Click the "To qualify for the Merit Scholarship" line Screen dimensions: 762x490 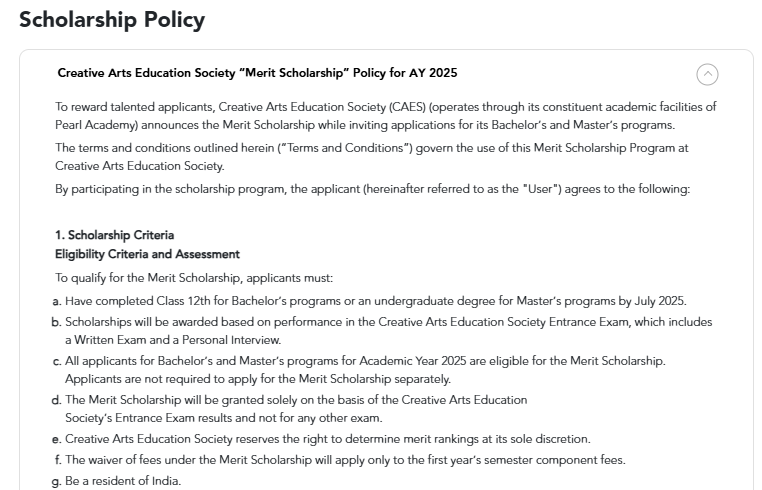pos(194,278)
